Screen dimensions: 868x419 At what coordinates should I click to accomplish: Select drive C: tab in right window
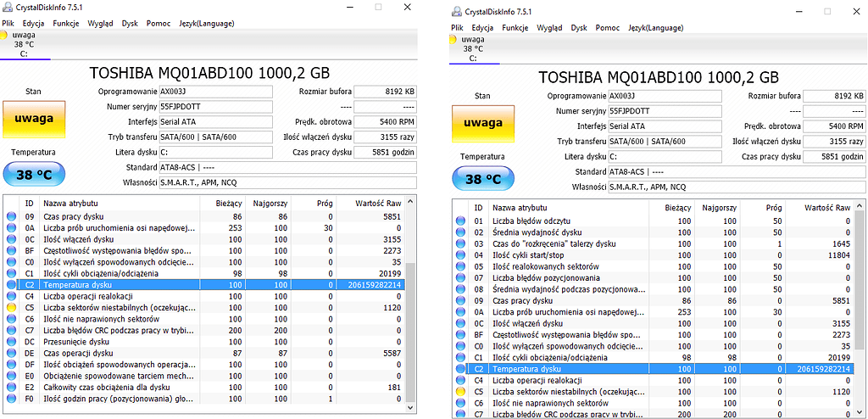[474, 49]
